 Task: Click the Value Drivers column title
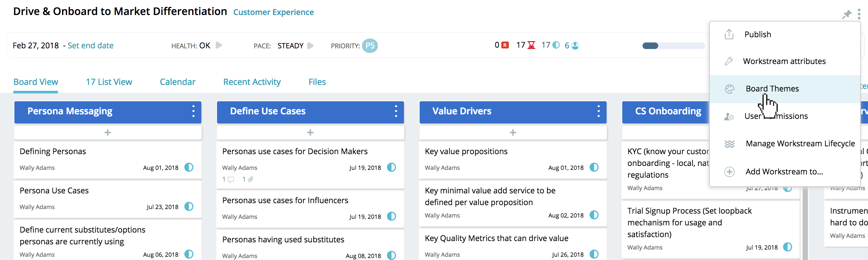pyautogui.click(x=462, y=111)
